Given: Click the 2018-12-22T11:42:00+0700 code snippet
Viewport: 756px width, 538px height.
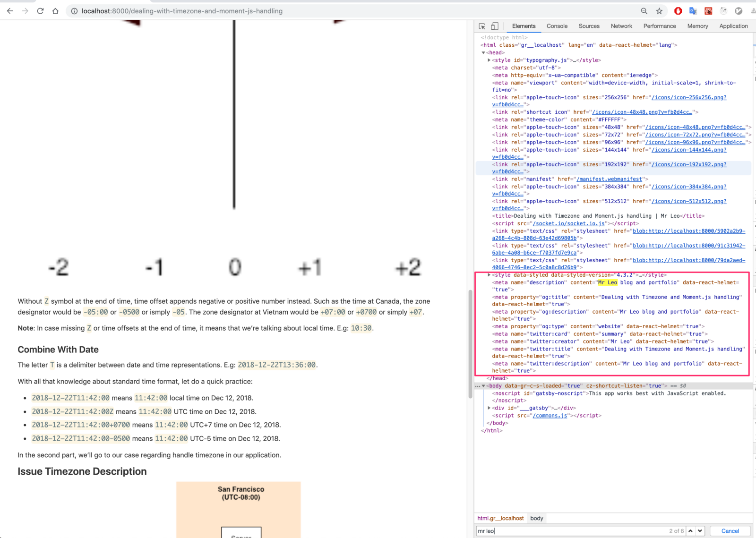Looking at the screenshot, I should point(81,425).
